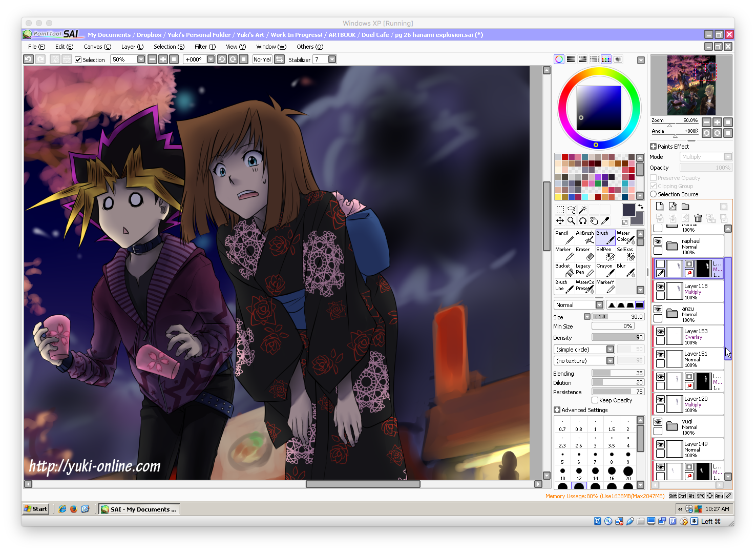Viewport: 756px width, 552px height.
Task: Open the Others menu
Action: [x=310, y=47]
